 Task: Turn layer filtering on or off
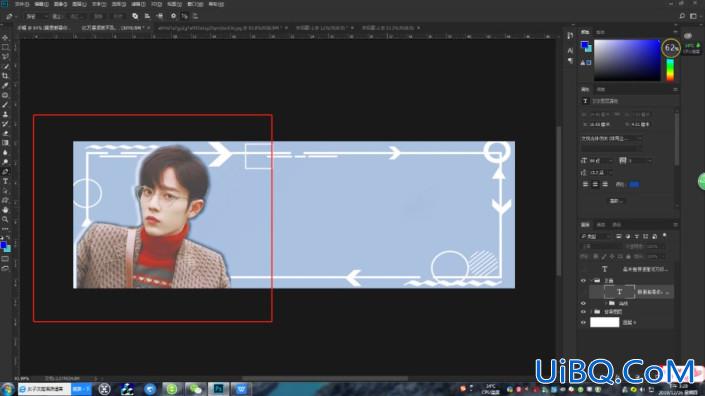(665, 236)
